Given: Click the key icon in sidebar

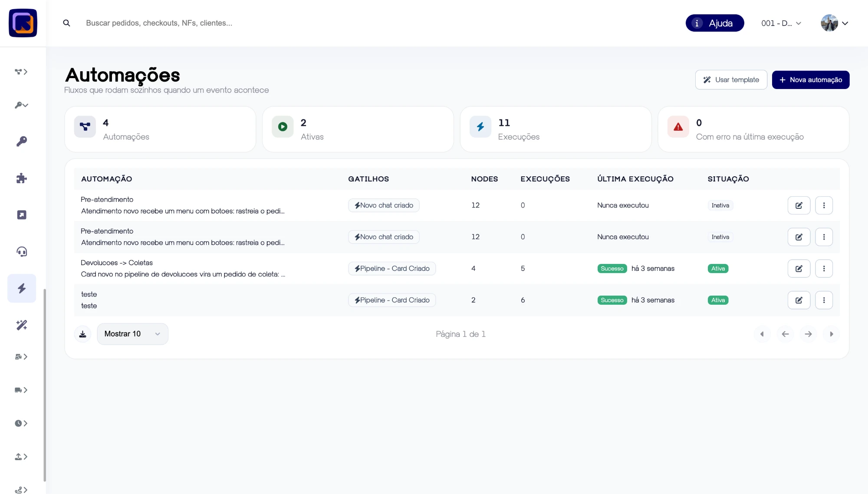Looking at the screenshot, I should [22, 142].
